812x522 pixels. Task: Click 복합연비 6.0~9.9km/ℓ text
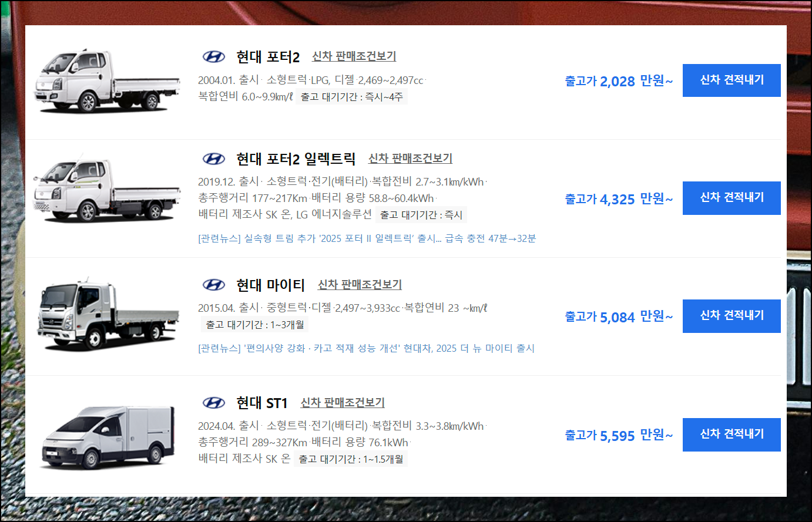click(x=246, y=97)
